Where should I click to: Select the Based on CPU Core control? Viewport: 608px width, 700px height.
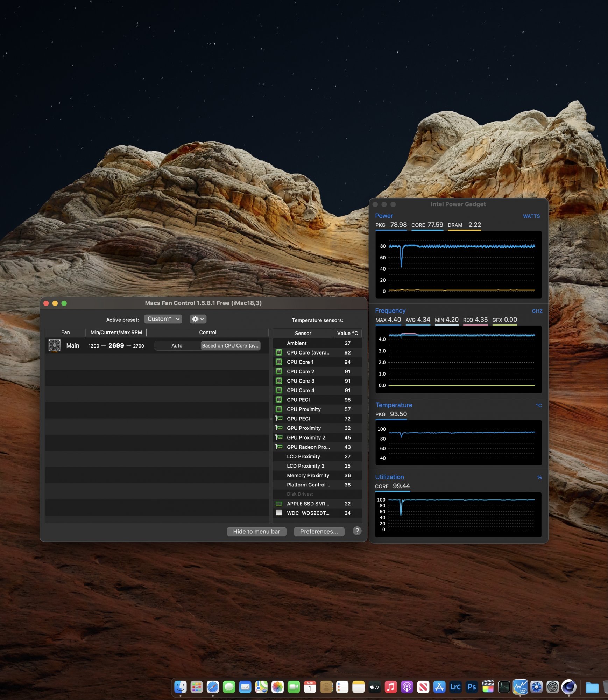click(x=231, y=345)
